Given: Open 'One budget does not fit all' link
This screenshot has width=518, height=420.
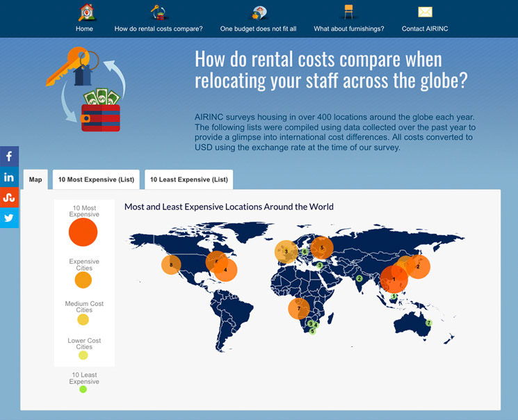Looking at the screenshot, I should (259, 29).
